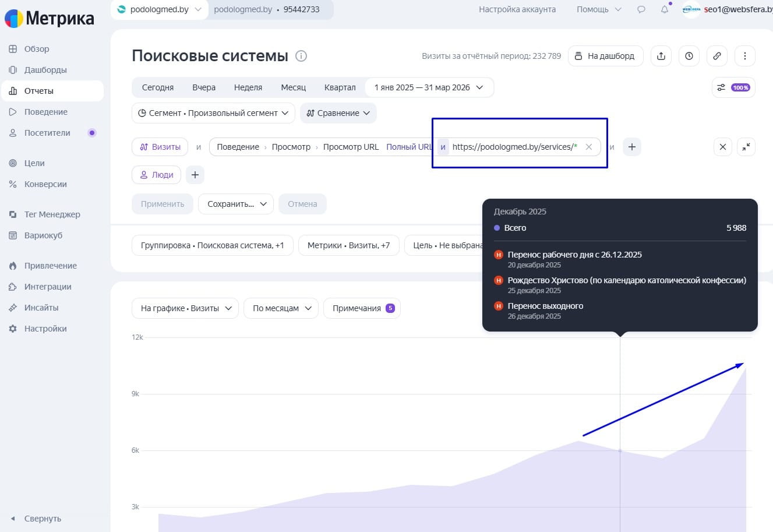Open Обзор in the sidebar
The width and height of the screenshot is (773, 532).
[x=37, y=49]
